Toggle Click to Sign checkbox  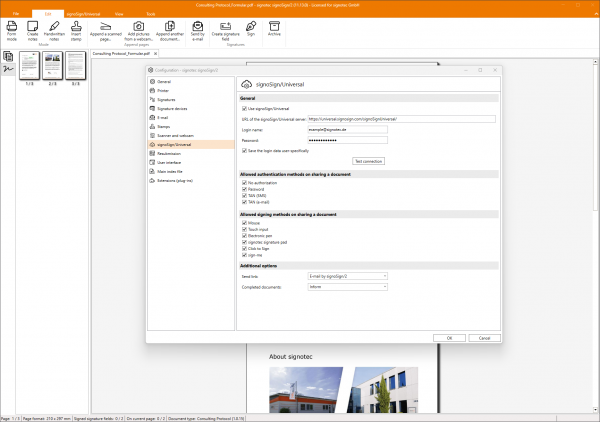point(244,249)
